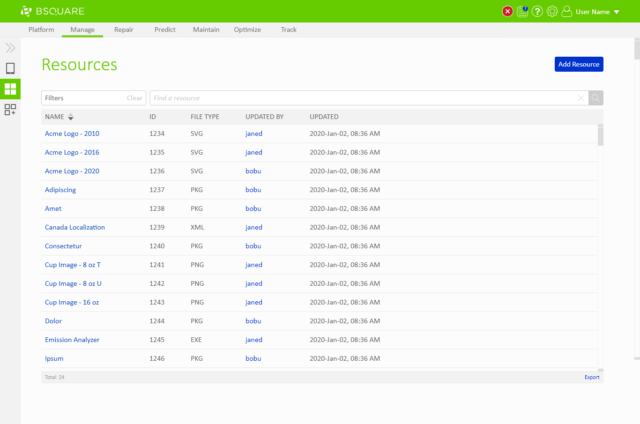Select the resources grid icon in sidebar
This screenshot has height=424, width=640.
(x=10, y=89)
